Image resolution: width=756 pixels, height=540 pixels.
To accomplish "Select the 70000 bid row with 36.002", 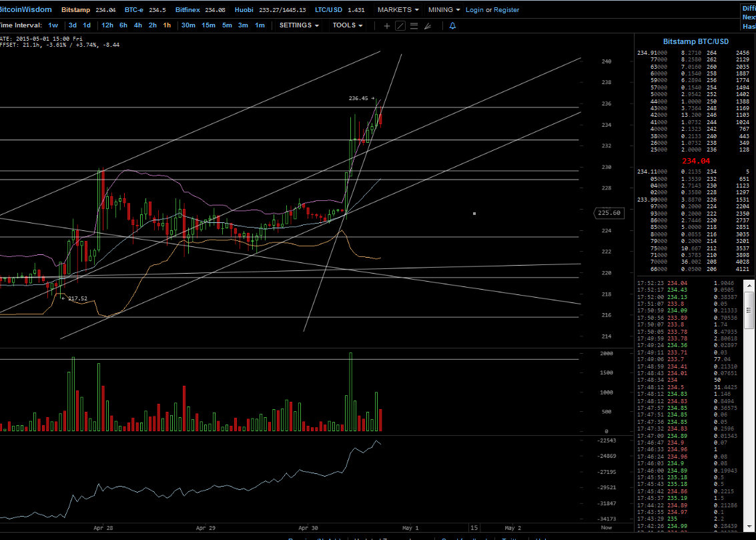I will (x=693, y=262).
